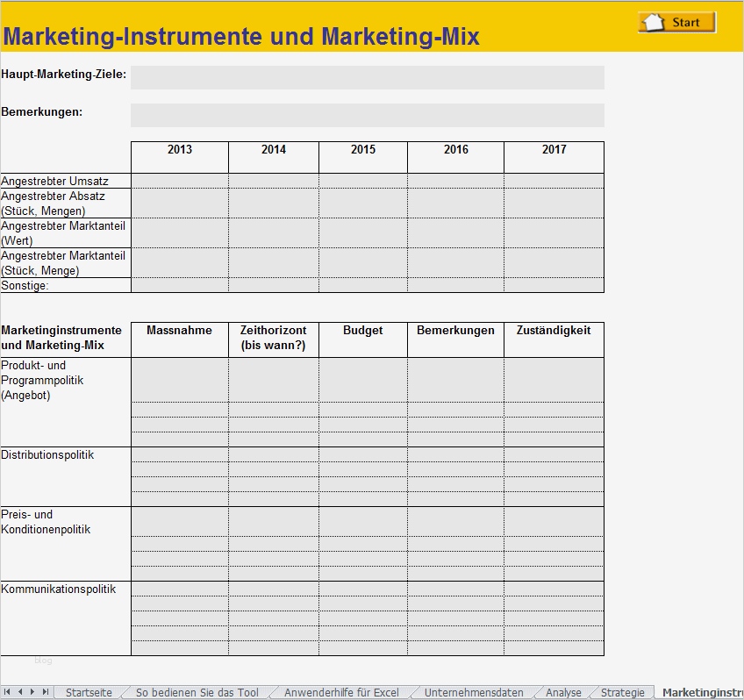Open the Startseite sheet tab
The height and width of the screenshot is (700, 744).
point(89,692)
